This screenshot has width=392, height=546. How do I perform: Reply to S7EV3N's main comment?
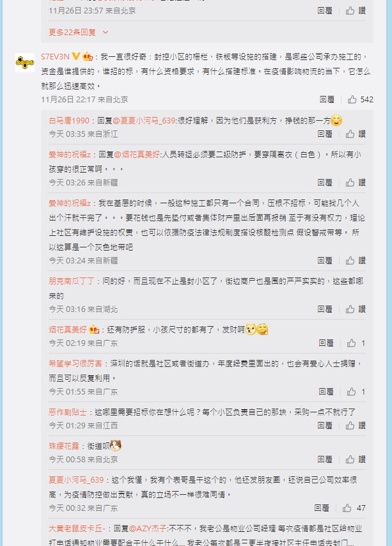(x=327, y=100)
